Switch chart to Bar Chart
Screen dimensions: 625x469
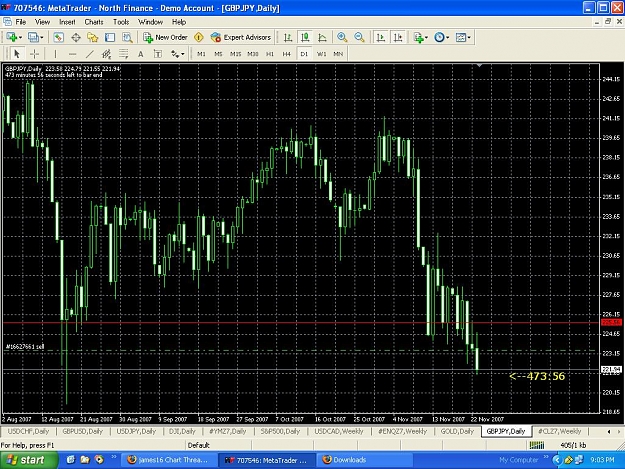(x=288, y=37)
